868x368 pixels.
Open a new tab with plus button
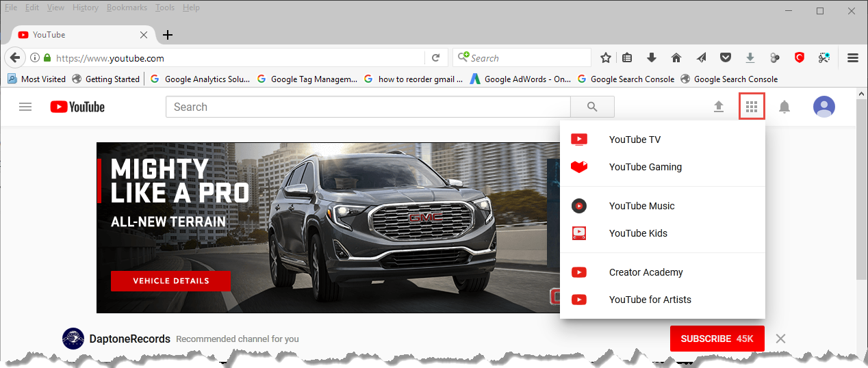tap(168, 35)
